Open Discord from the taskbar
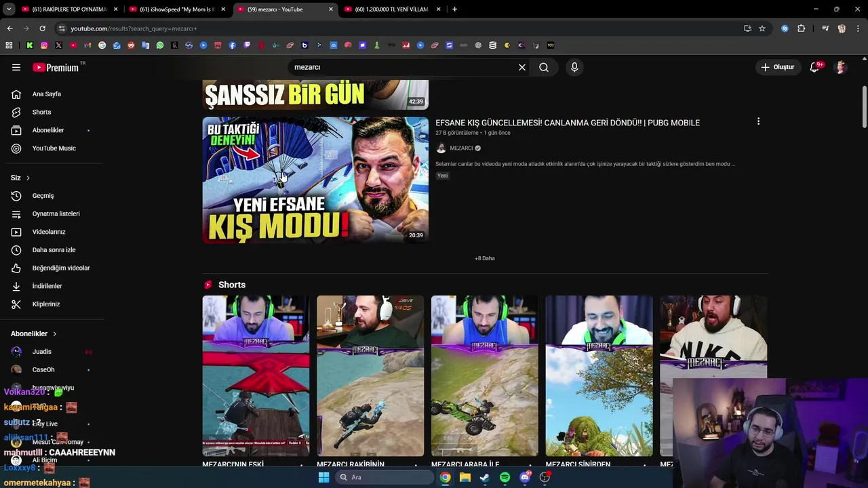 525,477
